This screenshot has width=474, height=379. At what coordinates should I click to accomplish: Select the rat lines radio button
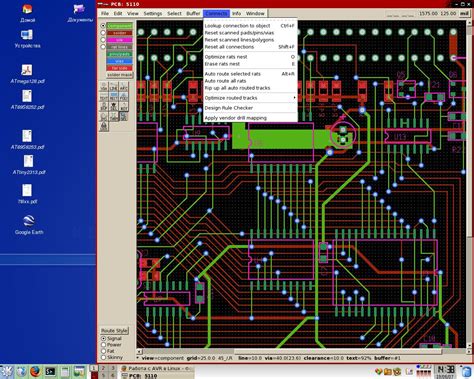click(x=103, y=47)
